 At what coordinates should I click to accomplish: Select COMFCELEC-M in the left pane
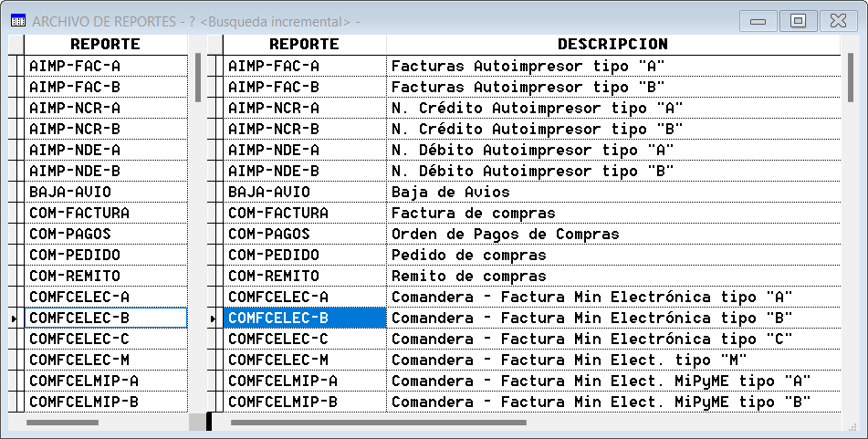106,361
